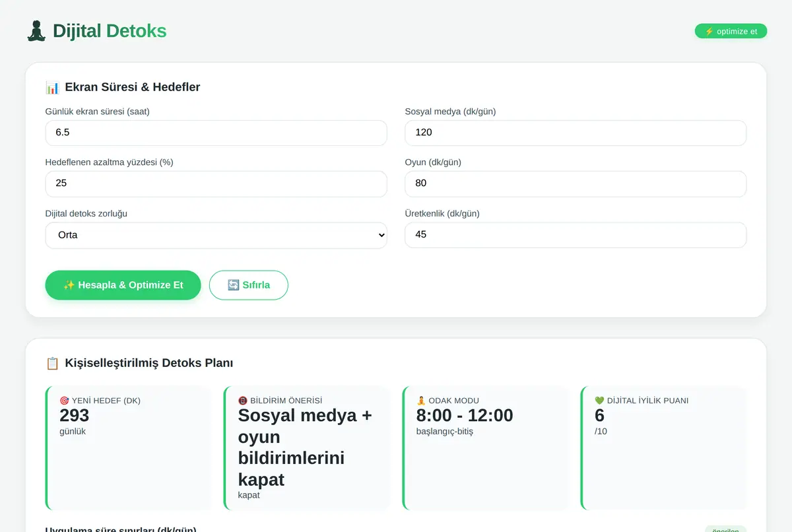This screenshot has width=792, height=532.
Task: Click the green heart icon on Dijital İyilik card
Action: click(599, 401)
